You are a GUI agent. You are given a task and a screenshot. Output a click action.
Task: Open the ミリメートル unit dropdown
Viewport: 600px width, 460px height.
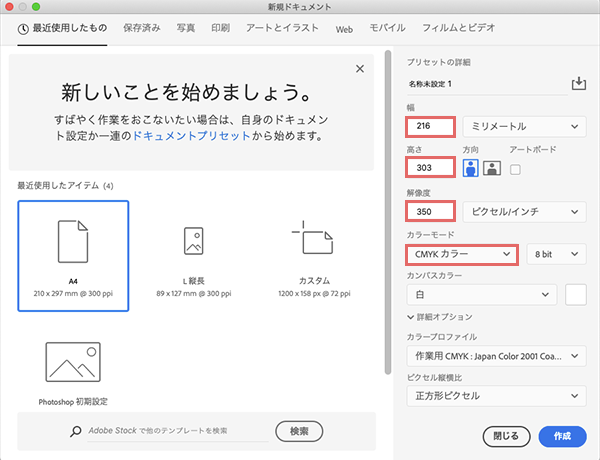coord(524,127)
